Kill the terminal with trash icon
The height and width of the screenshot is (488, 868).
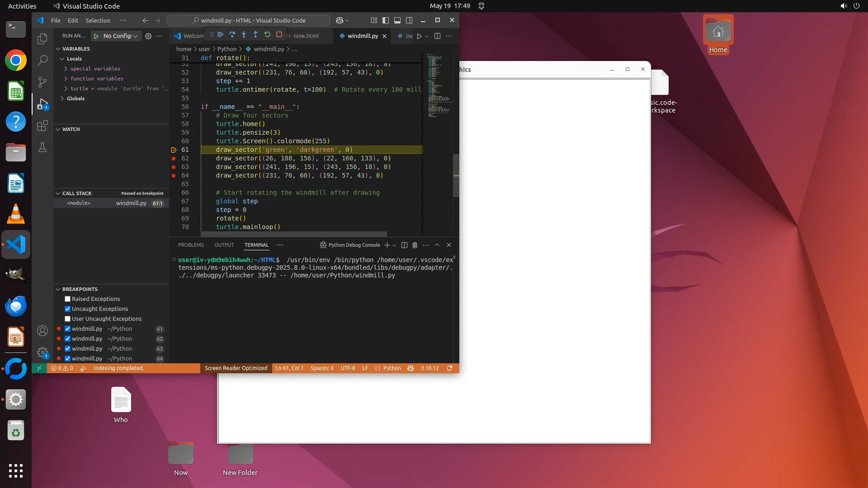tap(415, 245)
